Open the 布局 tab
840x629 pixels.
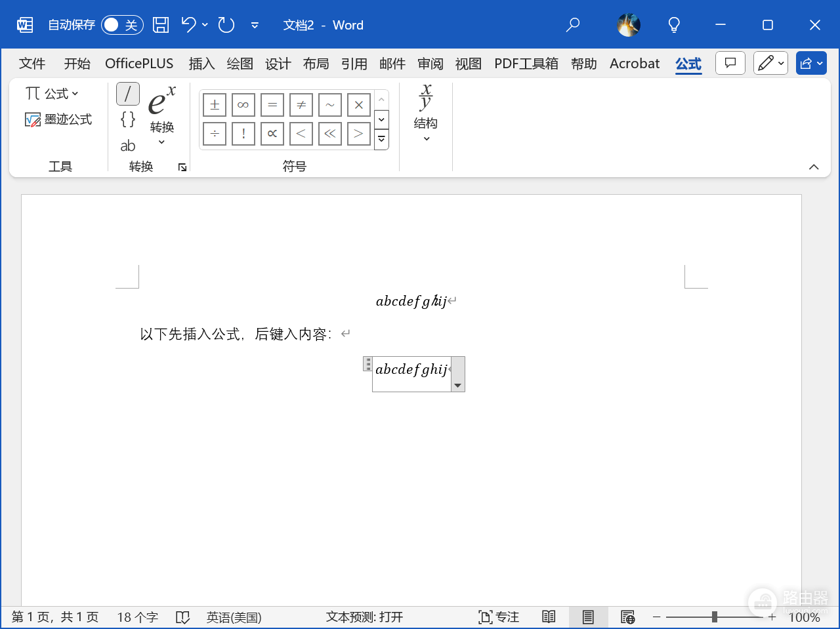tap(316, 64)
